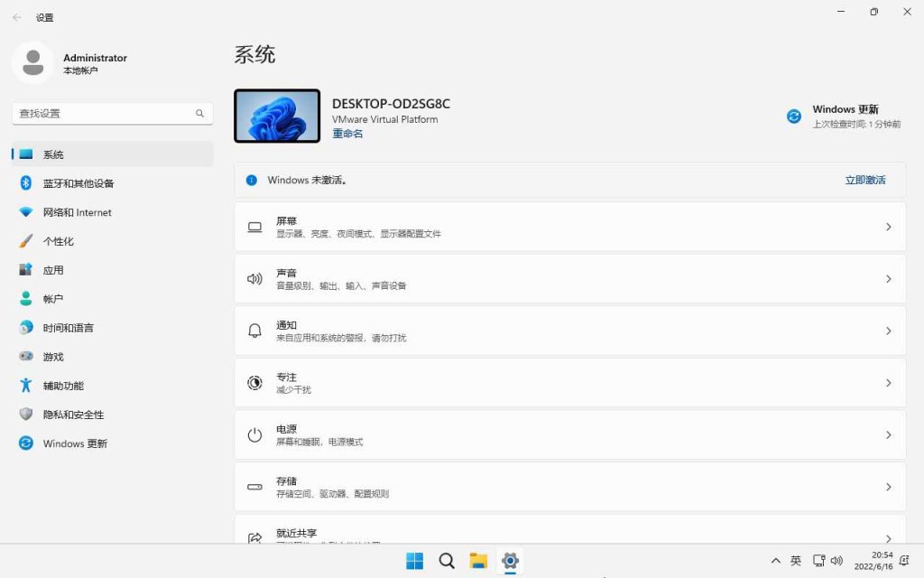924x578 pixels.
Task: Expand the 电源 power settings chevron
Action: click(888, 435)
